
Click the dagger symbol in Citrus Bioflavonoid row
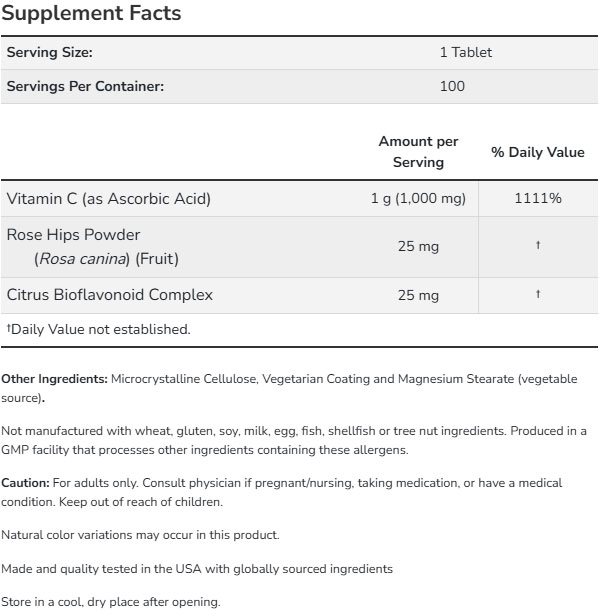coord(538,294)
